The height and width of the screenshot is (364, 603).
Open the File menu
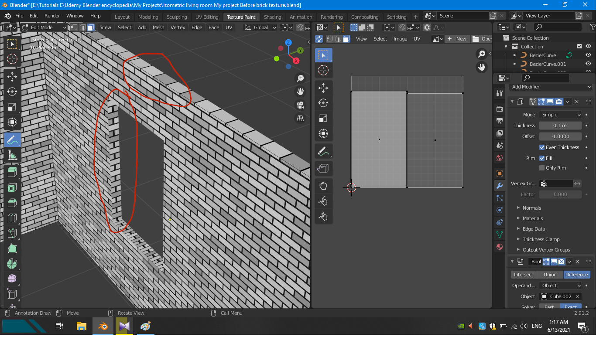click(x=19, y=16)
